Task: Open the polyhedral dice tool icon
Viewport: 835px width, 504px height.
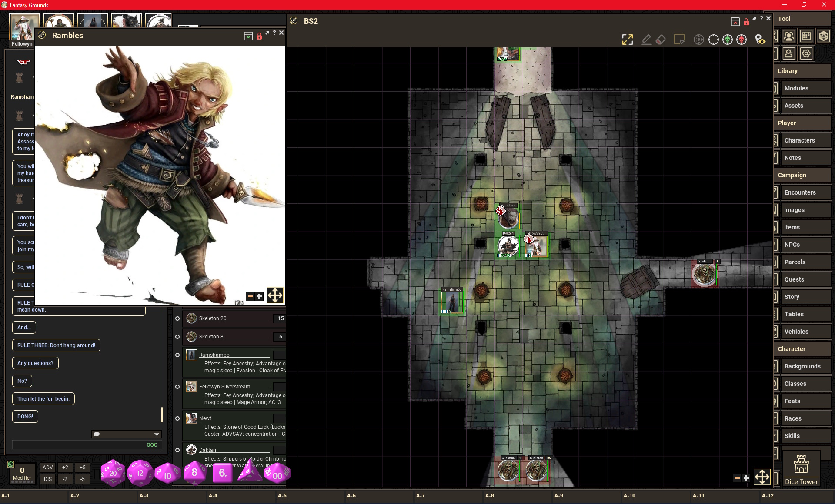Action: pyautogui.click(x=823, y=36)
